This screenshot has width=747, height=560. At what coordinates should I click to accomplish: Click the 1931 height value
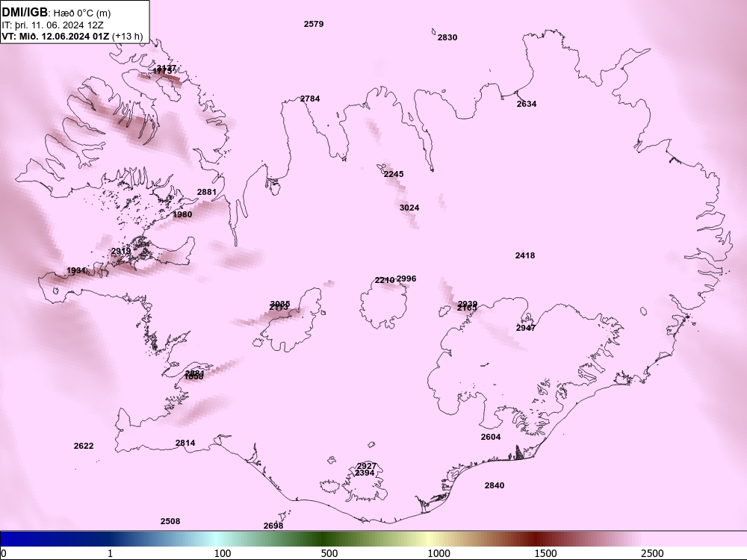(76, 270)
